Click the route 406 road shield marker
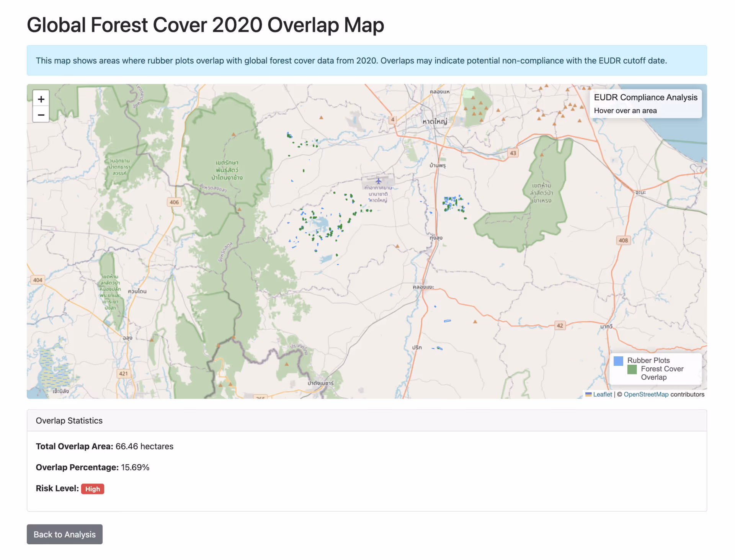This screenshot has width=735, height=560. coord(174,202)
